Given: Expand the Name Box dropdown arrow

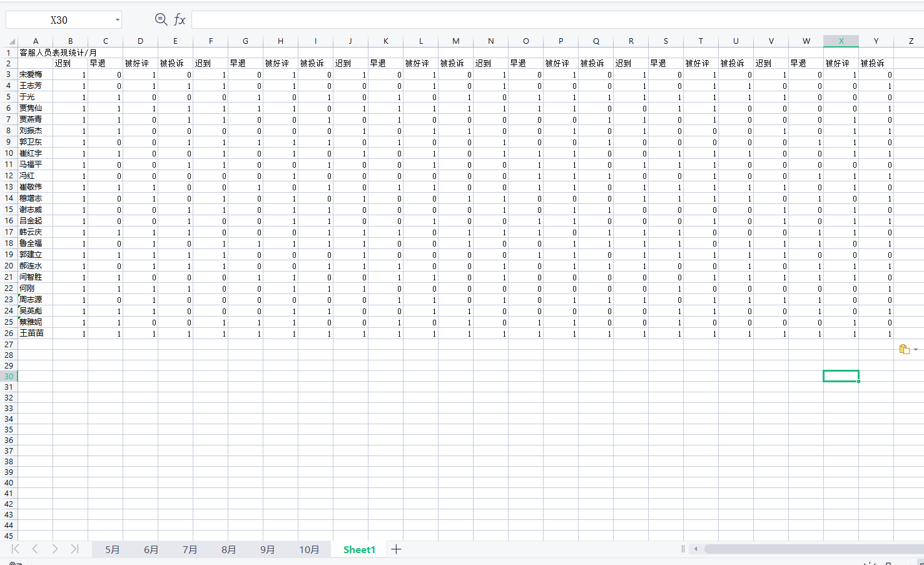Looking at the screenshot, I should point(117,20).
